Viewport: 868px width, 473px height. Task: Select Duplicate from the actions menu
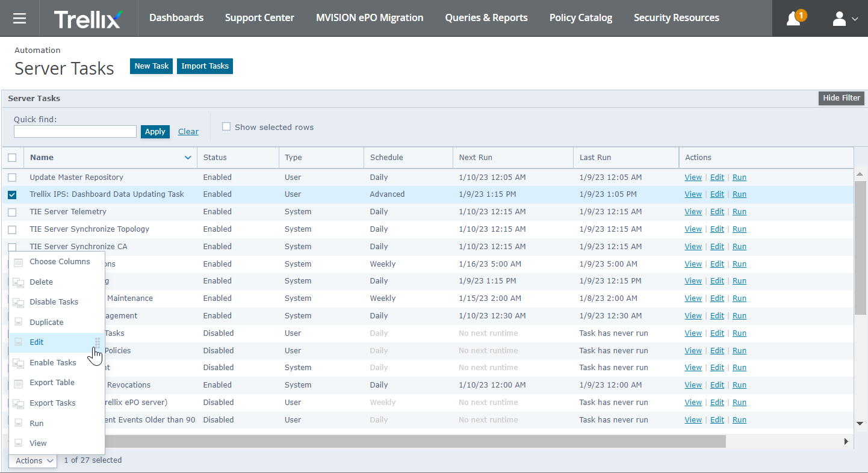point(46,323)
